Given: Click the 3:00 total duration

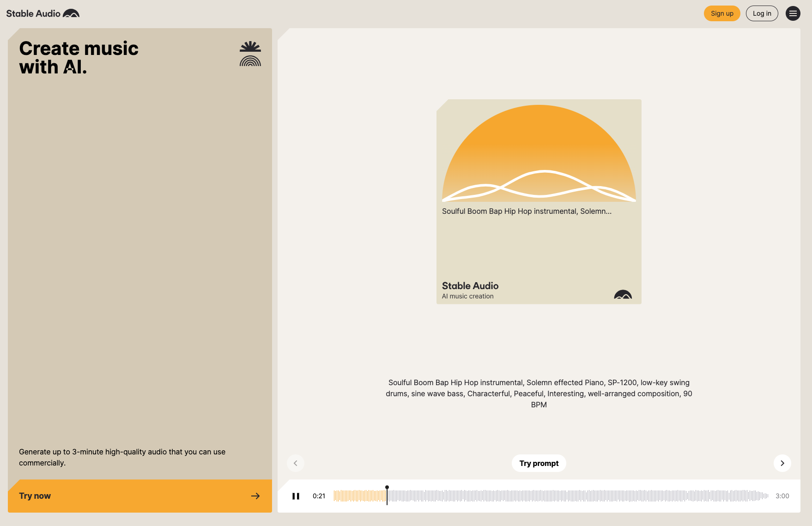Looking at the screenshot, I should click(782, 496).
